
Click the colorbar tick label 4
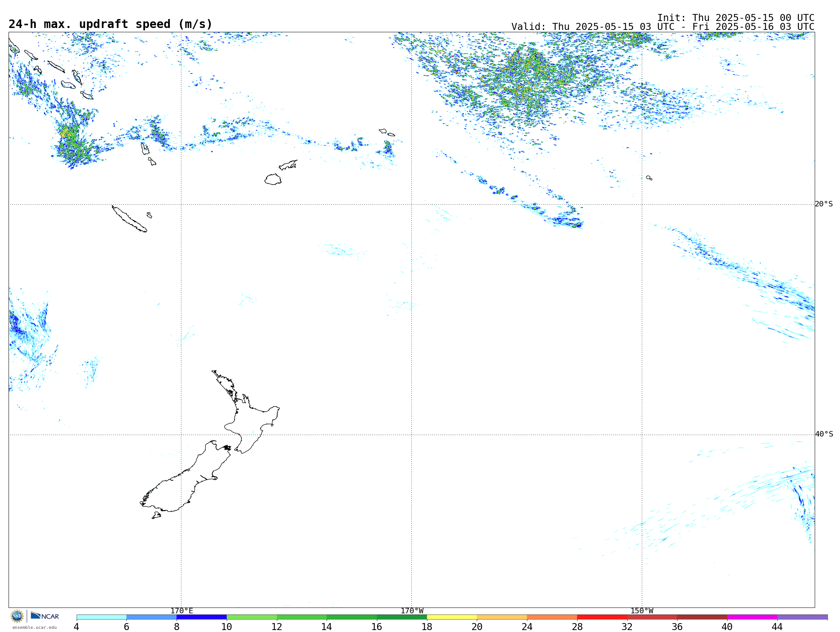click(76, 627)
